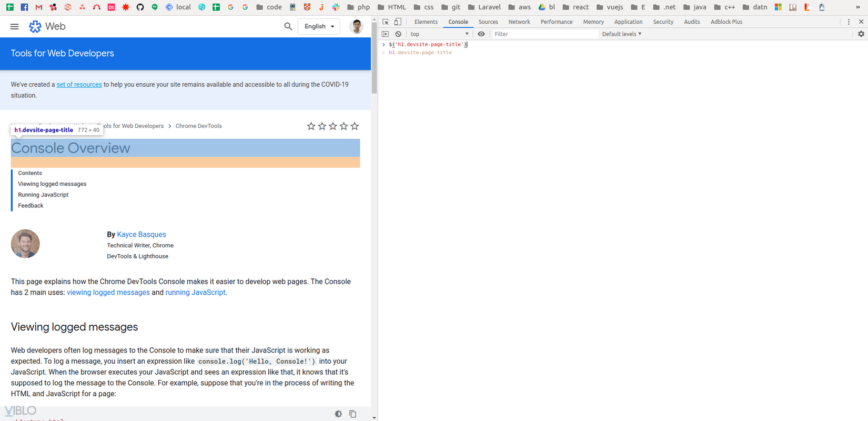Viewport: 868px width, 421px height.
Task: Switch to the Application tab
Action: tap(628, 22)
